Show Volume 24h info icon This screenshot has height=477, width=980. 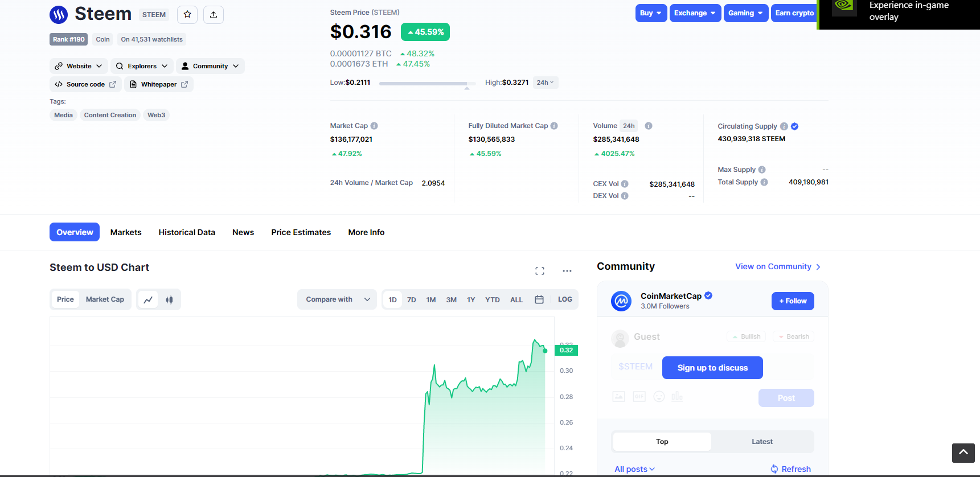click(x=649, y=126)
